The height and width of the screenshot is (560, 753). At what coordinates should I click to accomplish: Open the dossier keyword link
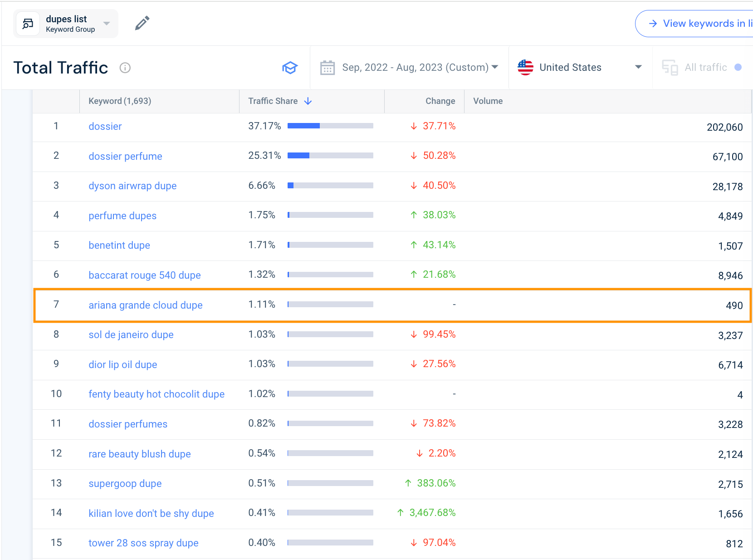(105, 127)
